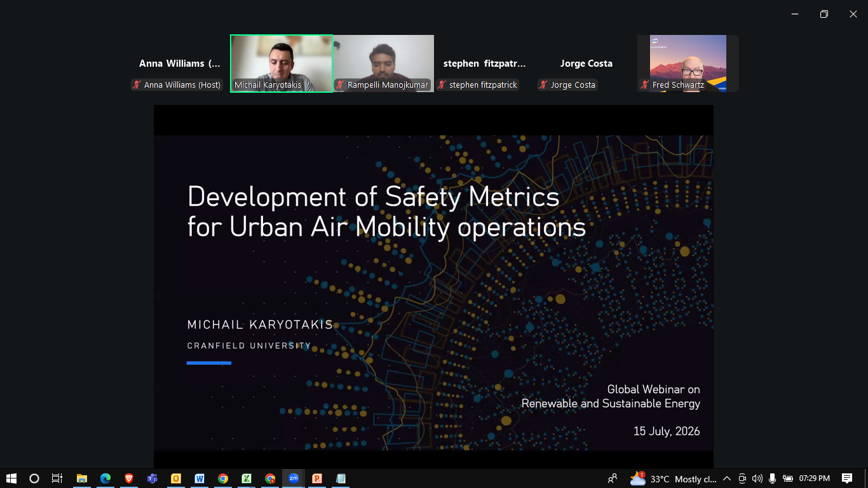Close the Zoom meeting window
The image size is (868, 488).
coord(853,14)
